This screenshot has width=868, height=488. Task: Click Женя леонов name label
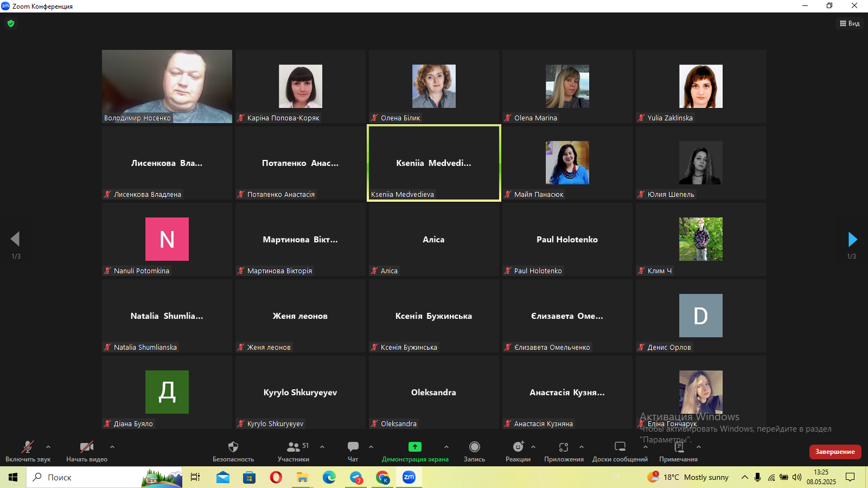pos(269,347)
